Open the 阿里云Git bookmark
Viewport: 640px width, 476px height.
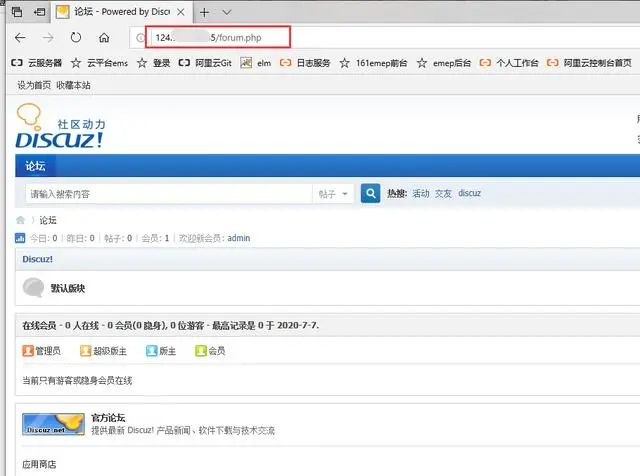(x=205, y=63)
